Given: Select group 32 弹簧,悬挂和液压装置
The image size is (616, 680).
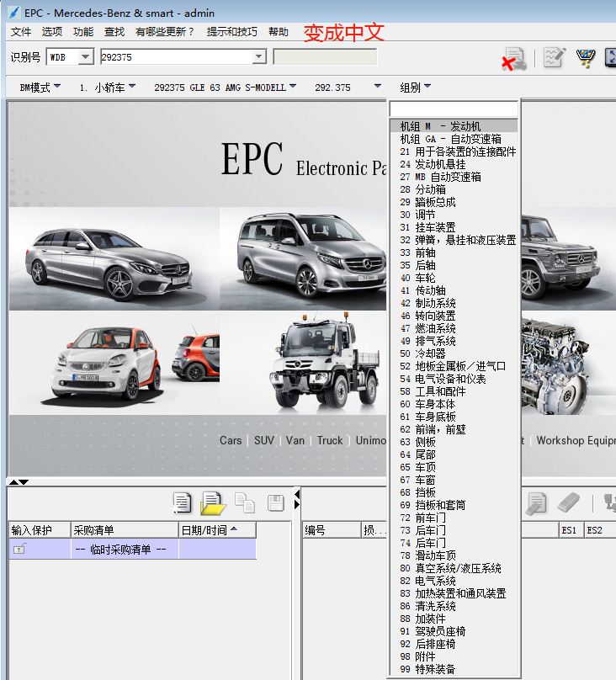Looking at the screenshot, I should click(454, 240).
